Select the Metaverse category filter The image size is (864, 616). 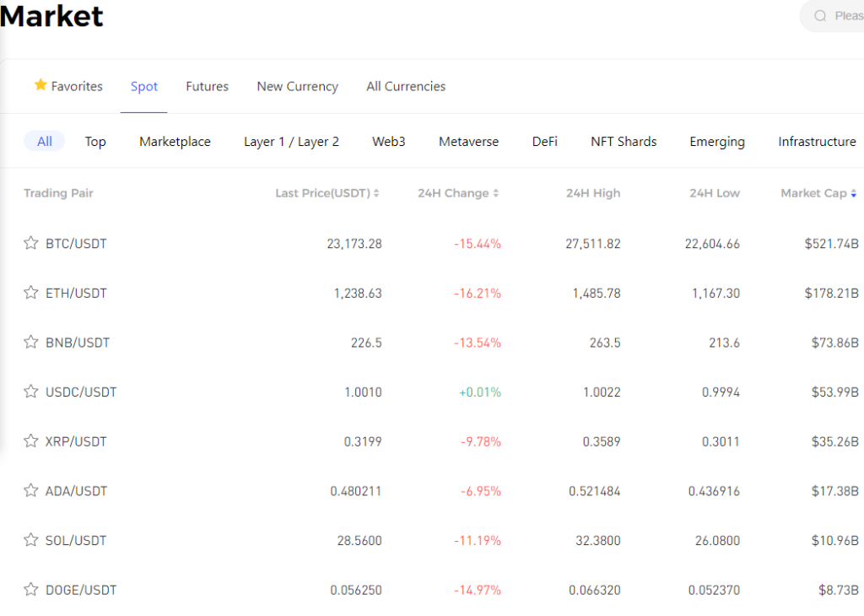(468, 142)
